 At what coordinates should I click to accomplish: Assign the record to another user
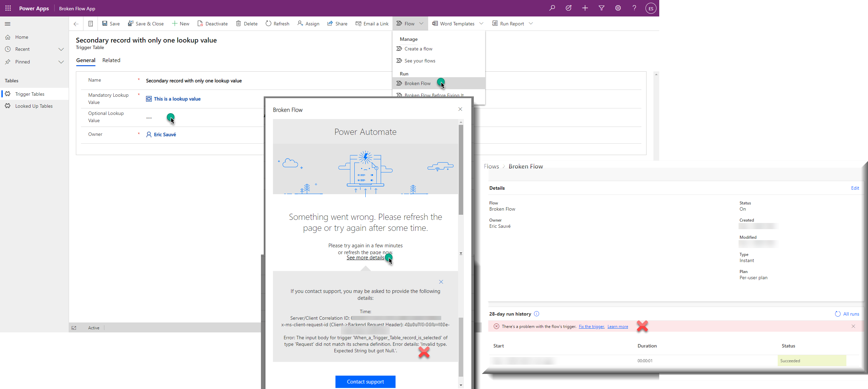[x=308, y=23]
